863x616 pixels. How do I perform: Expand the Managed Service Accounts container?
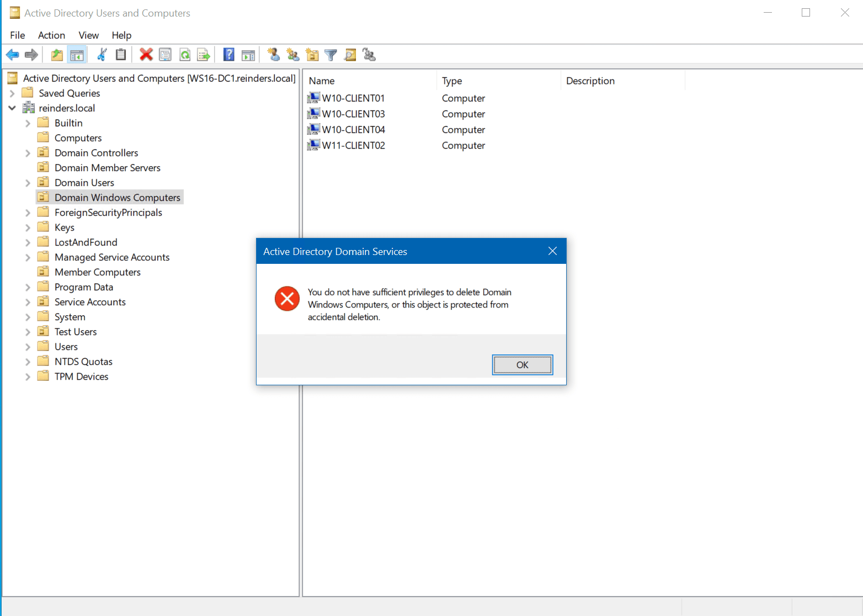coord(28,257)
